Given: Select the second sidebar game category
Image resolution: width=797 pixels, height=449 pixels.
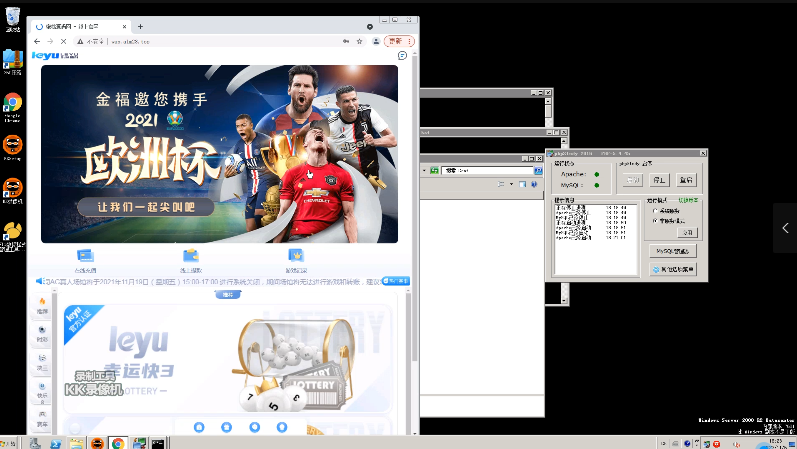Looking at the screenshot, I should (42, 334).
